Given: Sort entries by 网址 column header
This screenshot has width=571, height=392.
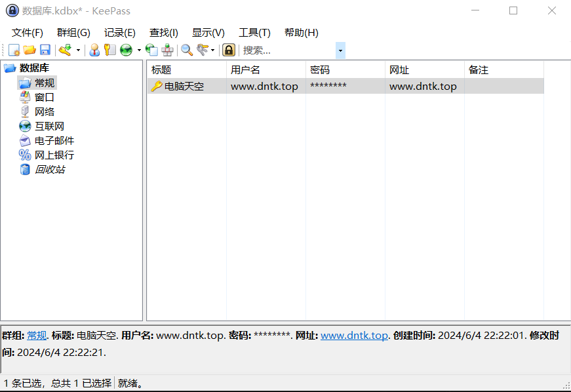Looking at the screenshot, I should click(425, 69).
